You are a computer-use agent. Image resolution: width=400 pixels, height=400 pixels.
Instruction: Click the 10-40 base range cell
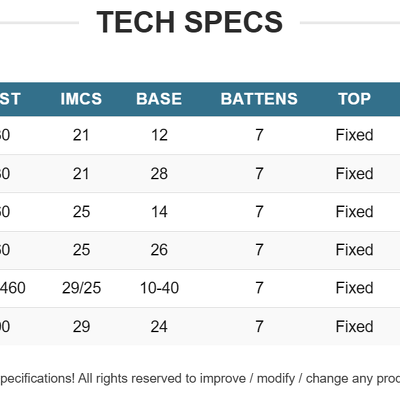159,288
